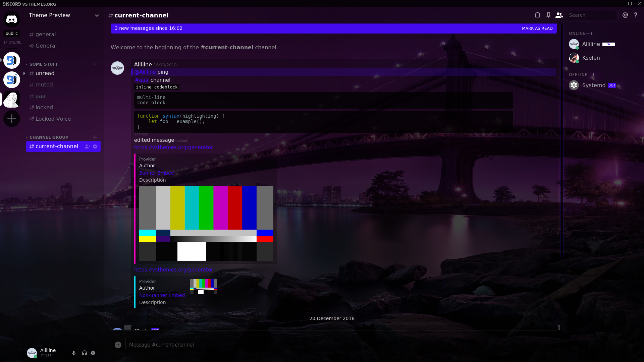The image size is (644, 362).
Task: Click channel header current-channel title
Action: coord(141,15)
